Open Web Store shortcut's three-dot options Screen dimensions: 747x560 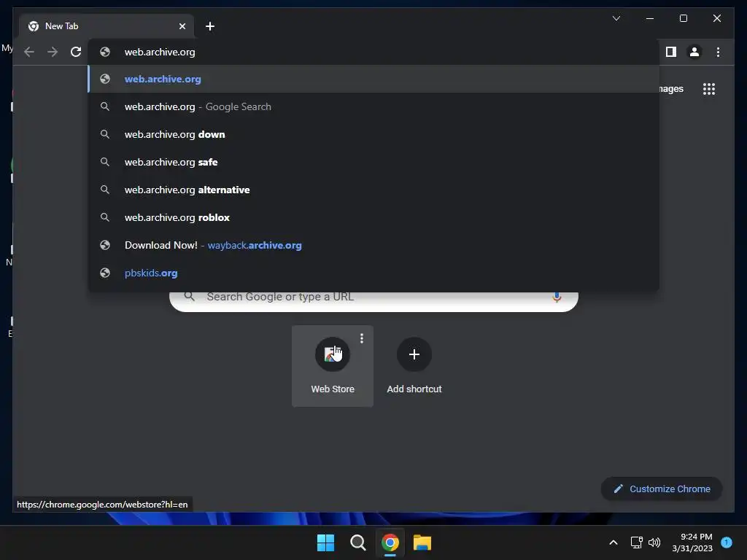(362, 338)
